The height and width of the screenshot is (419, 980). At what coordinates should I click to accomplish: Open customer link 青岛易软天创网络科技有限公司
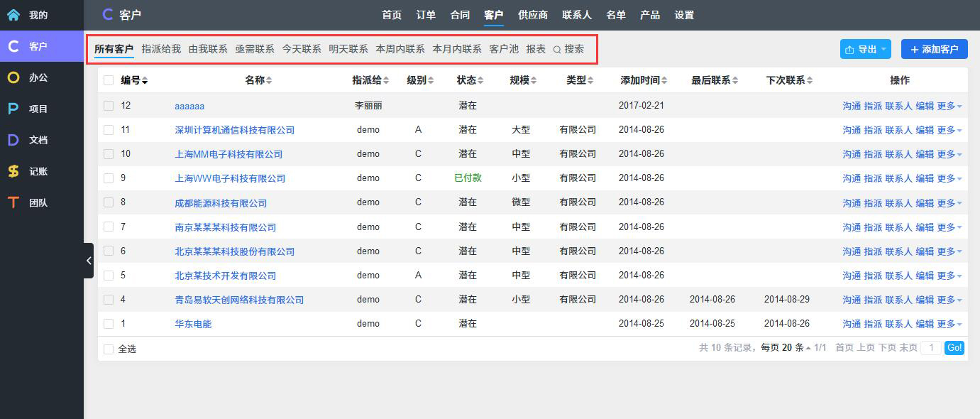239,300
